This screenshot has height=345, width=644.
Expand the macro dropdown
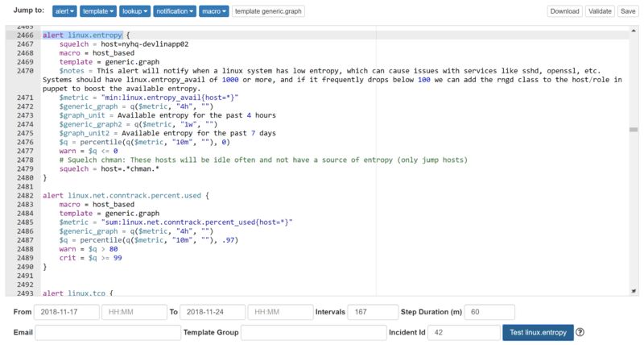[214, 11]
